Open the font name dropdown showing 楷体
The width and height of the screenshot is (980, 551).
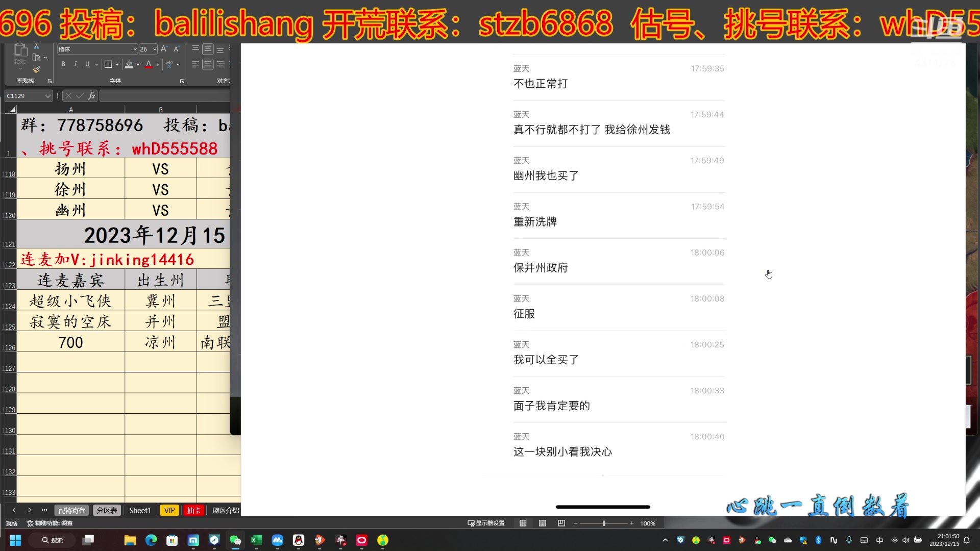[x=135, y=49]
